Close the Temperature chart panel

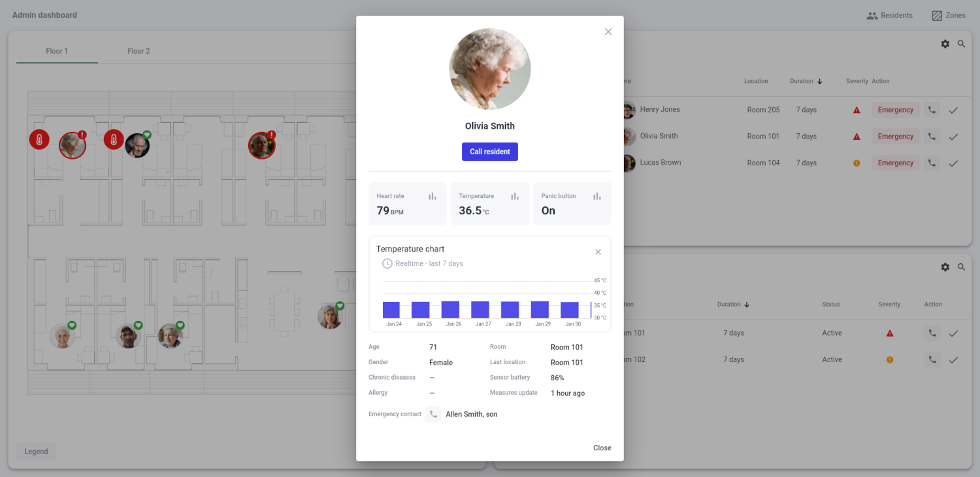(x=598, y=252)
